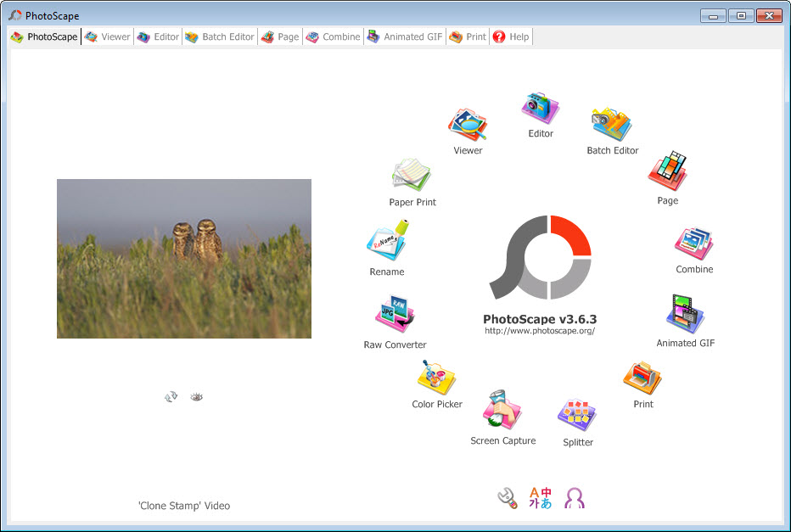The width and height of the screenshot is (791, 532).
Task: Go to the Page tab
Action: [x=280, y=36]
